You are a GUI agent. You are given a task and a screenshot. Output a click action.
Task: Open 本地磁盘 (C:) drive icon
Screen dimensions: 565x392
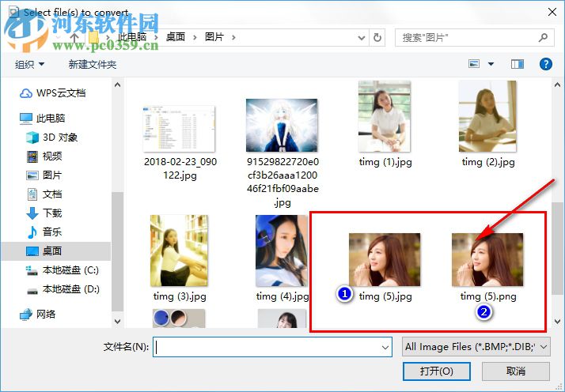click(32, 270)
